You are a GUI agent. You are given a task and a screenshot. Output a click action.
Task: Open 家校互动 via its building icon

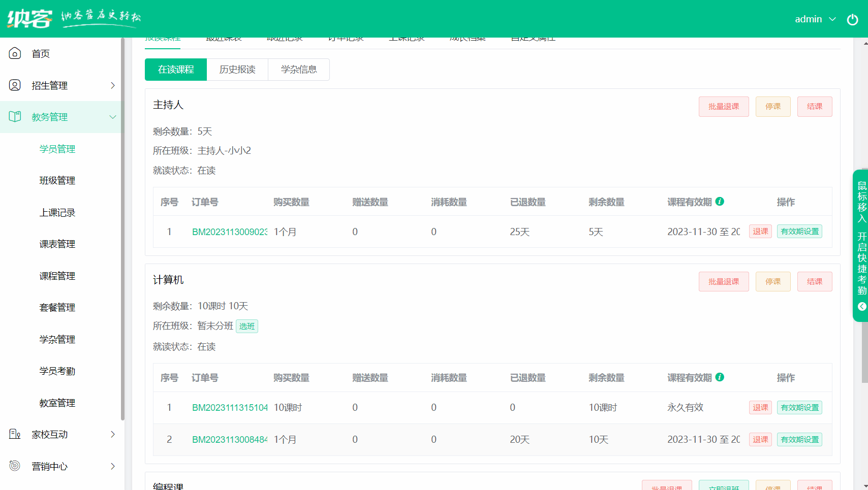click(15, 434)
